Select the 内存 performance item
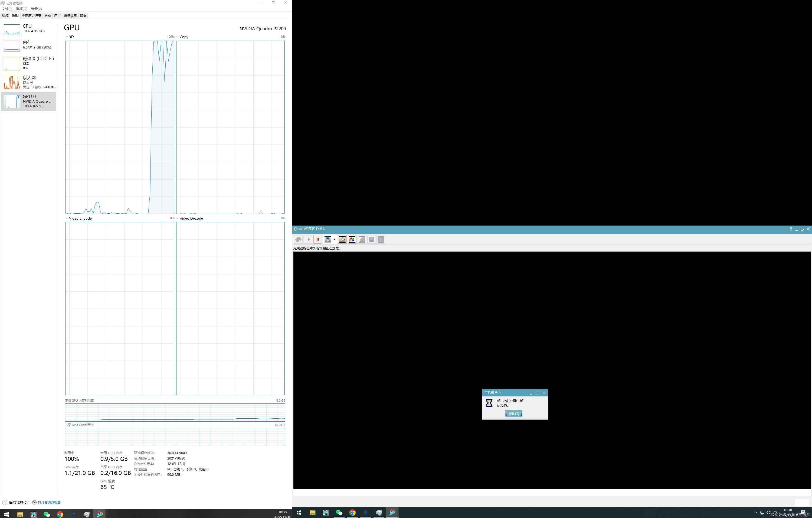This screenshot has width=812, height=518. click(x=29, y=45)
